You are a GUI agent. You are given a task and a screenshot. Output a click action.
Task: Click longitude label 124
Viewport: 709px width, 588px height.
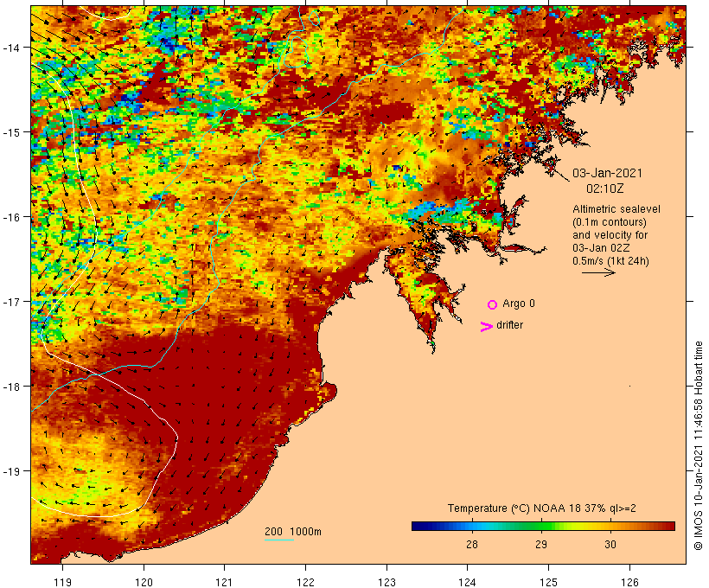(467, 582)
